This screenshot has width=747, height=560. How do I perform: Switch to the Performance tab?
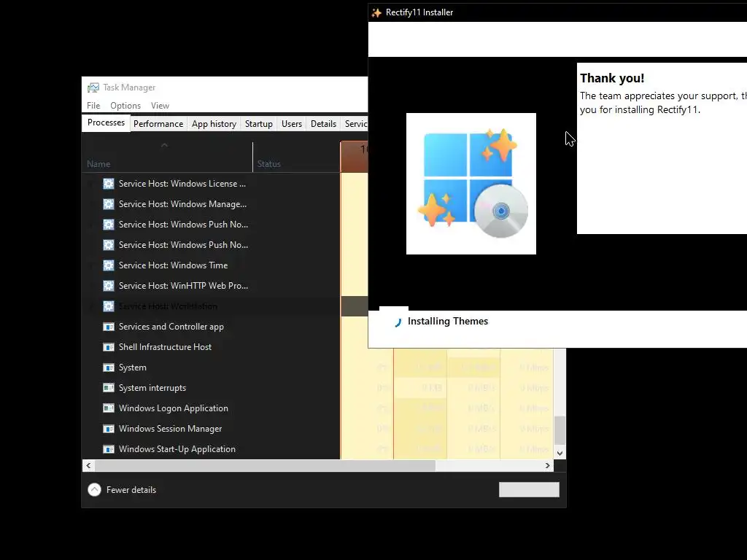[x=158, y=124]
